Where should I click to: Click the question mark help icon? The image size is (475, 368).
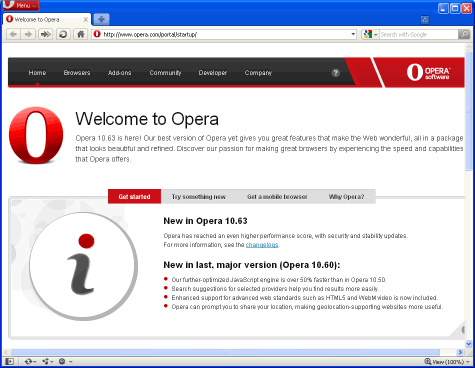[335, 73]
